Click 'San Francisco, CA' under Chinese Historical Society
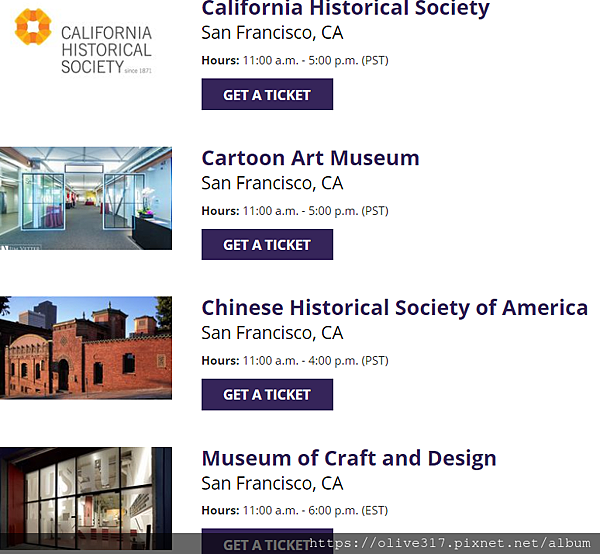 (x=272, y=333)
